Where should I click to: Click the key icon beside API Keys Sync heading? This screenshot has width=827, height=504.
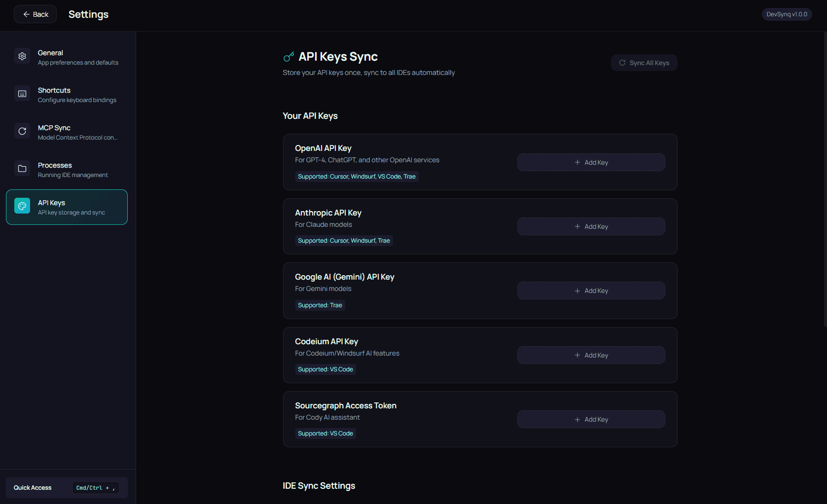[x=288, y=56]
